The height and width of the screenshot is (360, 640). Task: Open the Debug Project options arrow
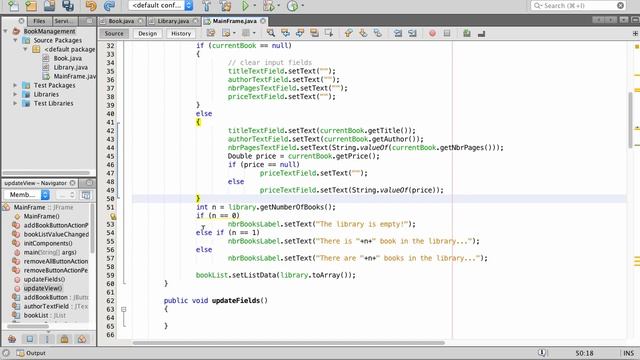(278, 6)
